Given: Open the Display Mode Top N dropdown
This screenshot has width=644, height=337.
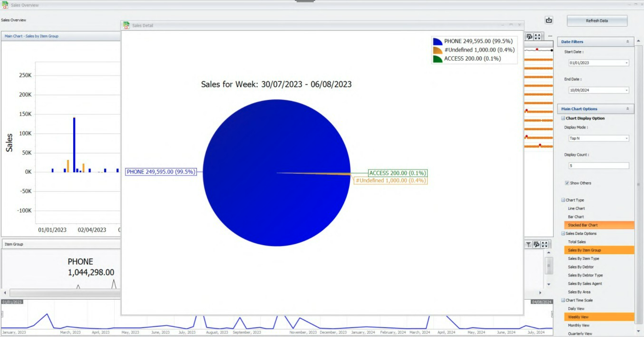Looking at the screenshot, I should pos(626,138).
